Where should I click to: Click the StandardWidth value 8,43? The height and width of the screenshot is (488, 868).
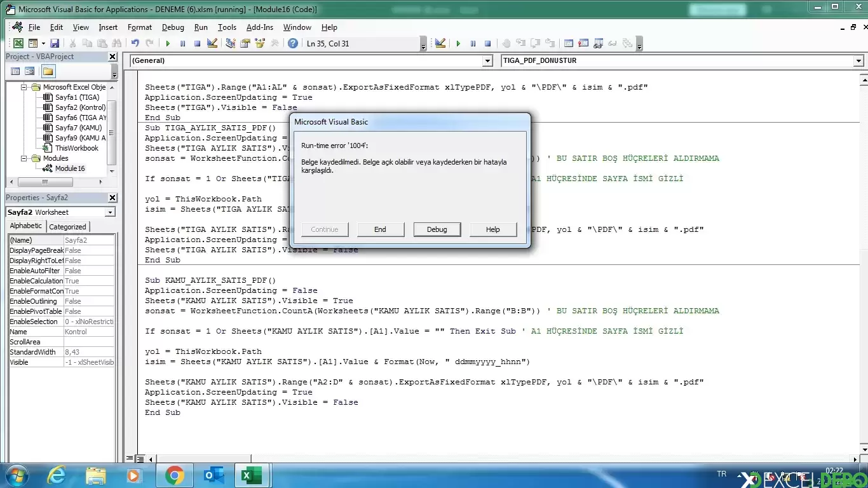pos(90,352)
